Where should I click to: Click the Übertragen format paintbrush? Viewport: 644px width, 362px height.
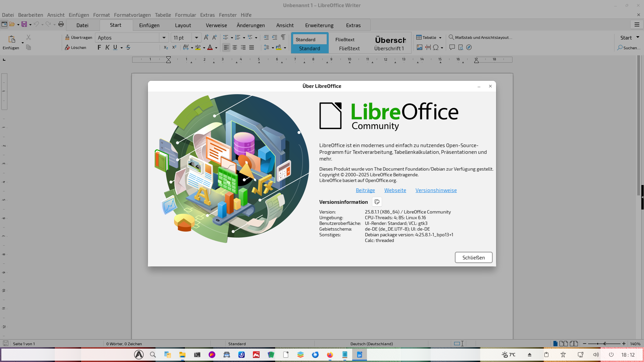(x=79, y=38)
